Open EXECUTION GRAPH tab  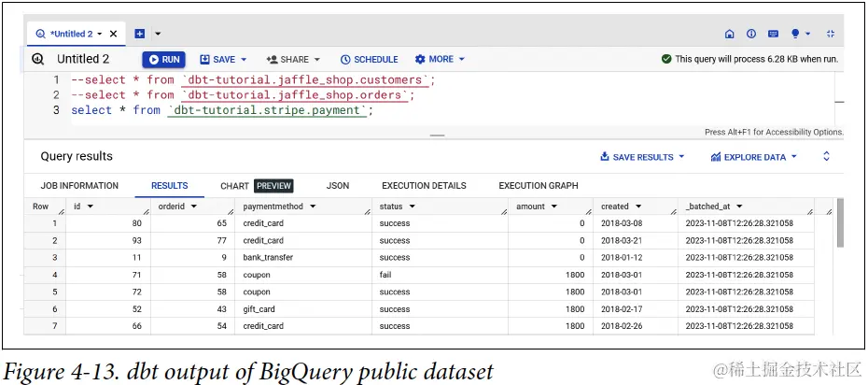(539, 186)
